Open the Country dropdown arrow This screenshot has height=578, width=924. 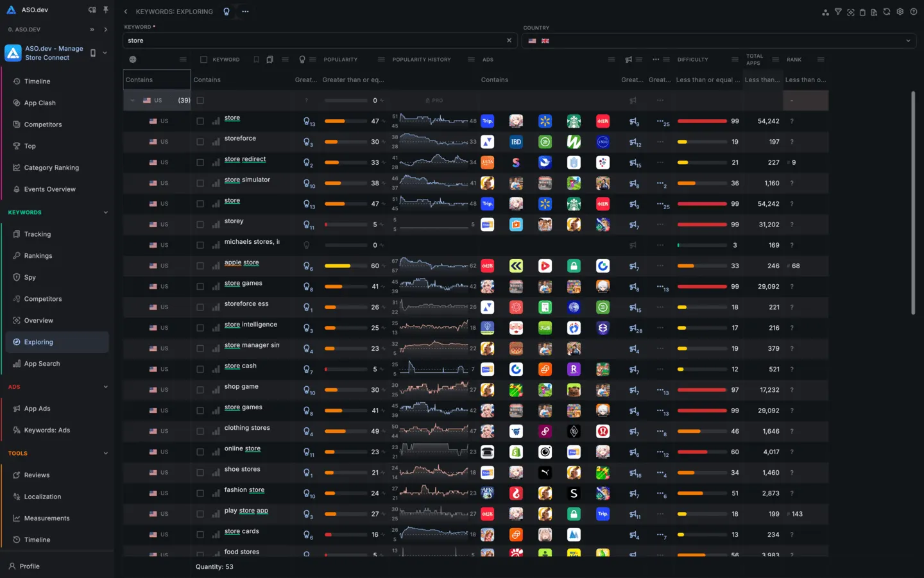pos(908,40)
